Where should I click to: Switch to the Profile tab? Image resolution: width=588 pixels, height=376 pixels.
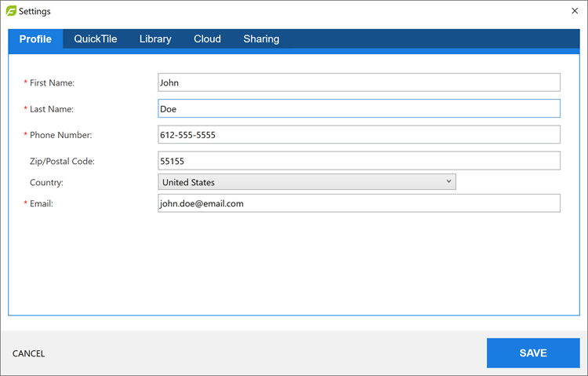(x=35, y=39)
